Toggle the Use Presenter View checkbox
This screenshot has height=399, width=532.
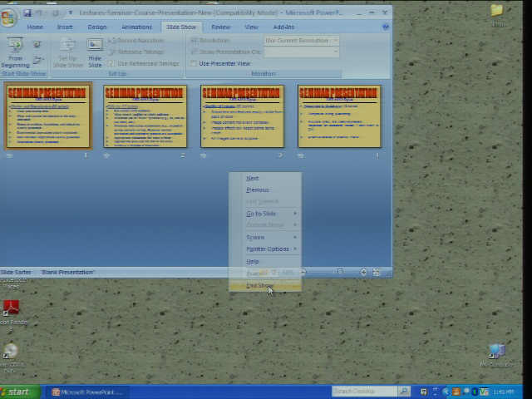pyautogui.click(x=194, y=63)
